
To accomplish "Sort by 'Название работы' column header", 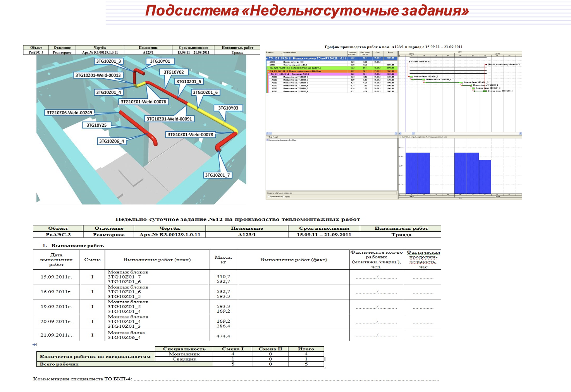I will tap(315, 54).
